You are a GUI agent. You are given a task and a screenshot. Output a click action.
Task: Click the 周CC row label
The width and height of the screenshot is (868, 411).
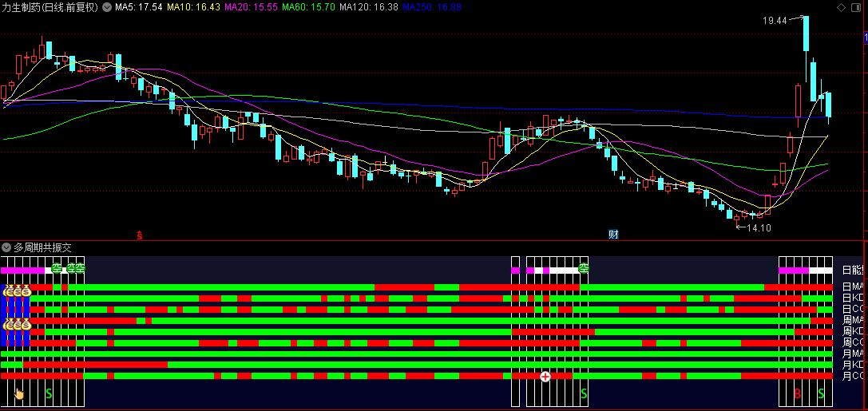853,342
